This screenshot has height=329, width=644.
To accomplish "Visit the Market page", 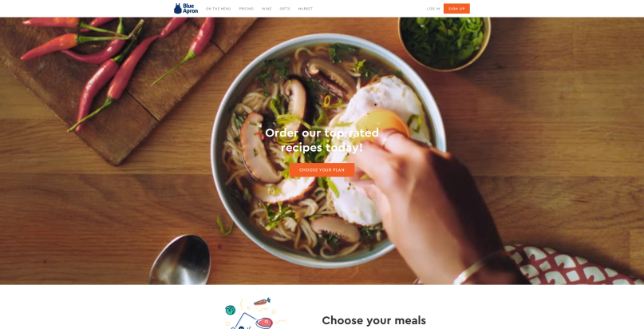I will pos(306,9).
